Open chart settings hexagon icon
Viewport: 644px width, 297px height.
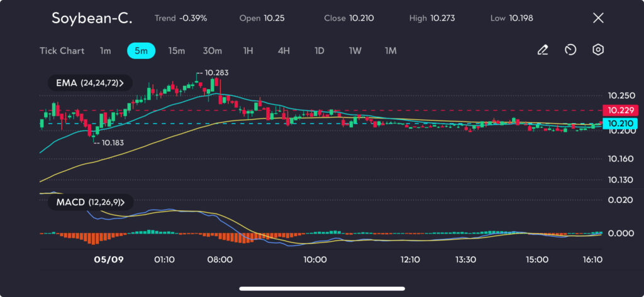point(598,50)
